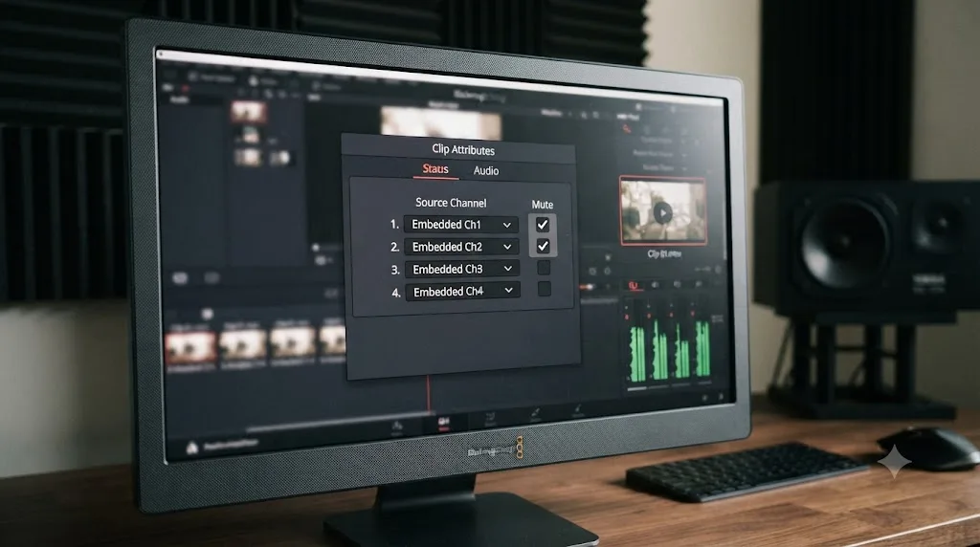The image size is (980, 547).
Task: Select the red-outlined clip thumbnail in the media pool
Action: tap(249, 112)
